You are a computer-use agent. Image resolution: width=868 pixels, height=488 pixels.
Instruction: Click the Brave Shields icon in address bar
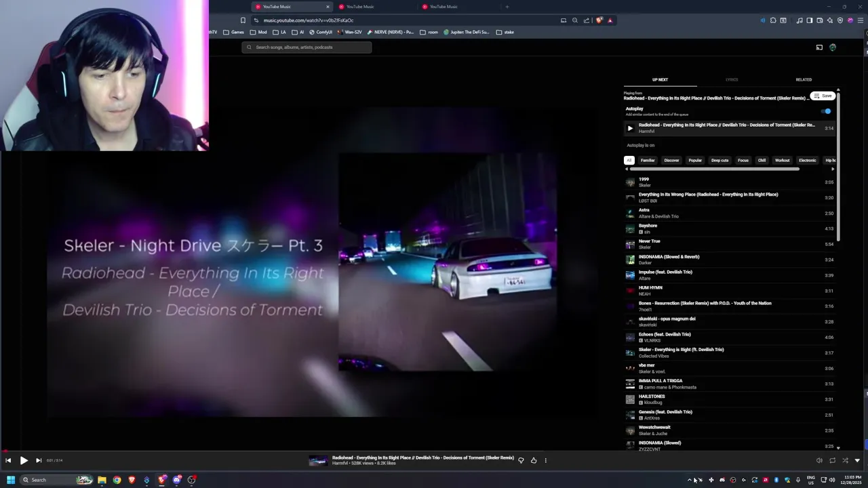pos(599,20)
